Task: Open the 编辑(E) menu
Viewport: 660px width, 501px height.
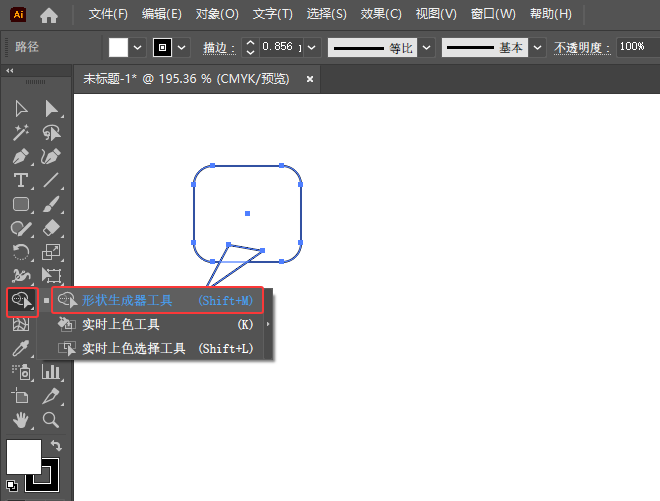Action: 162,14
